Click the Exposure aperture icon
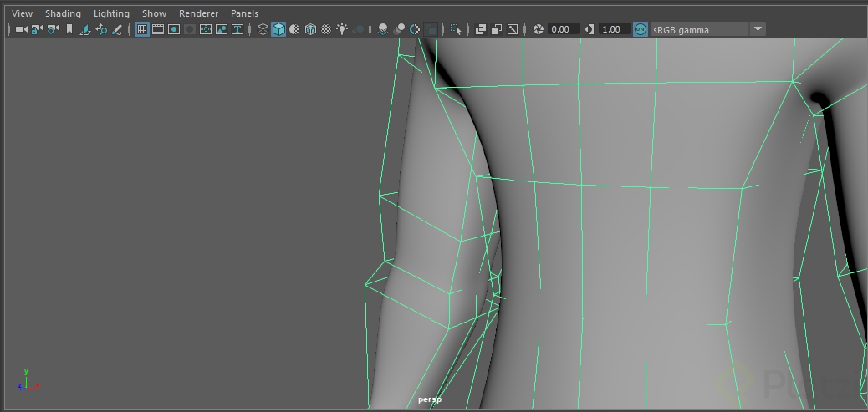 point(538,29)
